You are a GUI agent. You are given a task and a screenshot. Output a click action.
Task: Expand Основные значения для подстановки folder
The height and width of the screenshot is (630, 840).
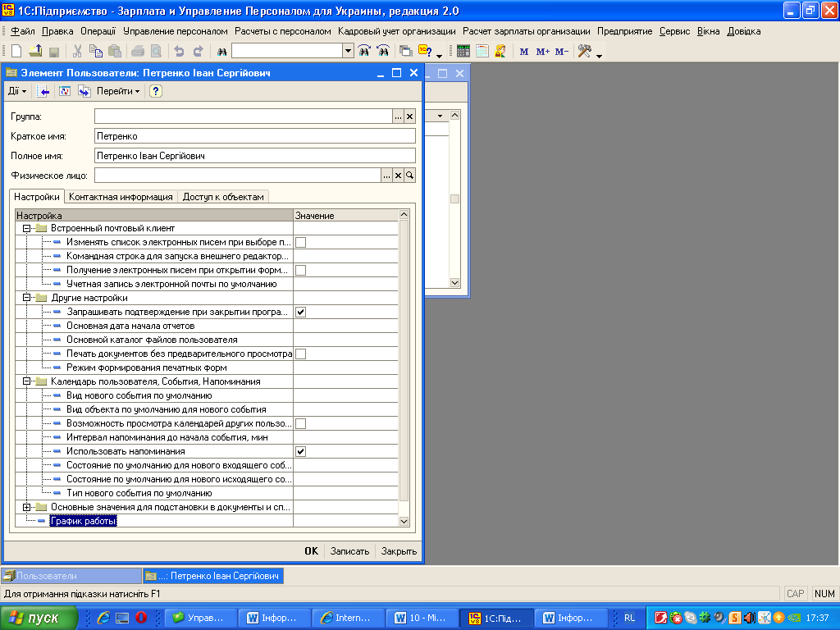pyautogui.click(x=26, y=507)
